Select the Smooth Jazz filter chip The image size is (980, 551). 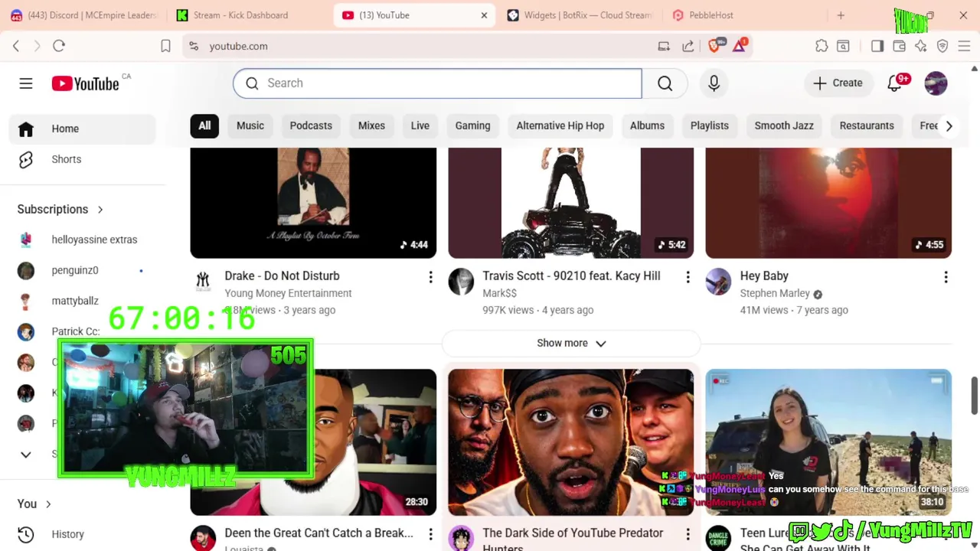[784, 126]
